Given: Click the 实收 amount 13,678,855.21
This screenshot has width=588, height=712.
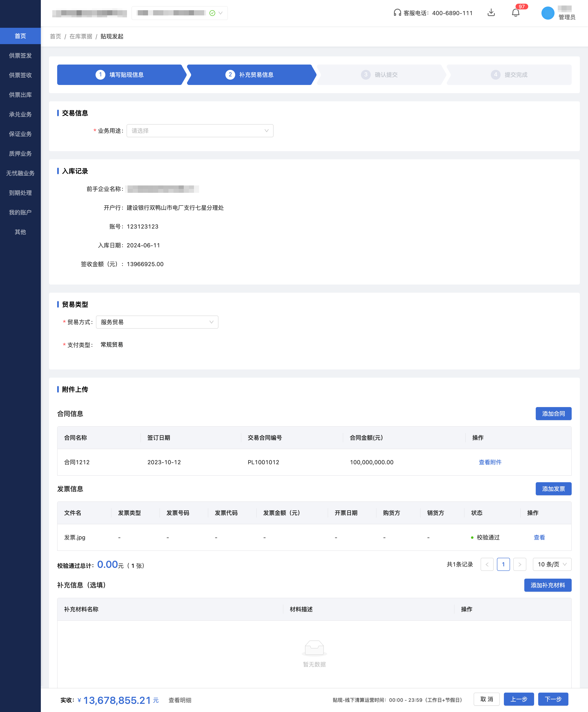Looking at the screenshot, I should pos(117,700).
